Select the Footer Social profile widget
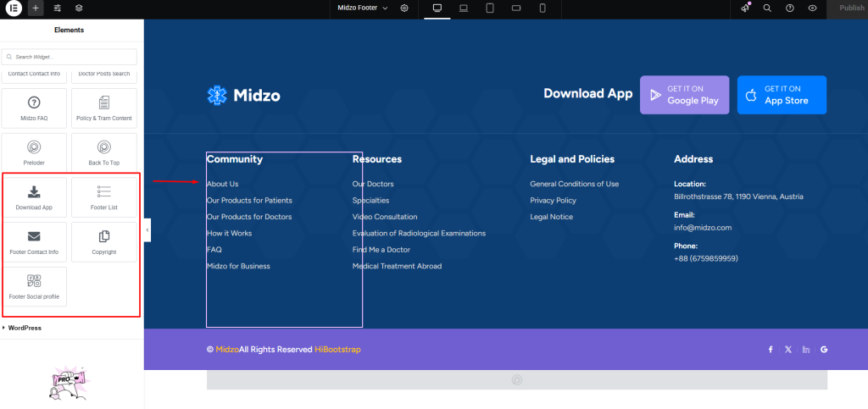868x409 pixels. click(x=34, y=287)
